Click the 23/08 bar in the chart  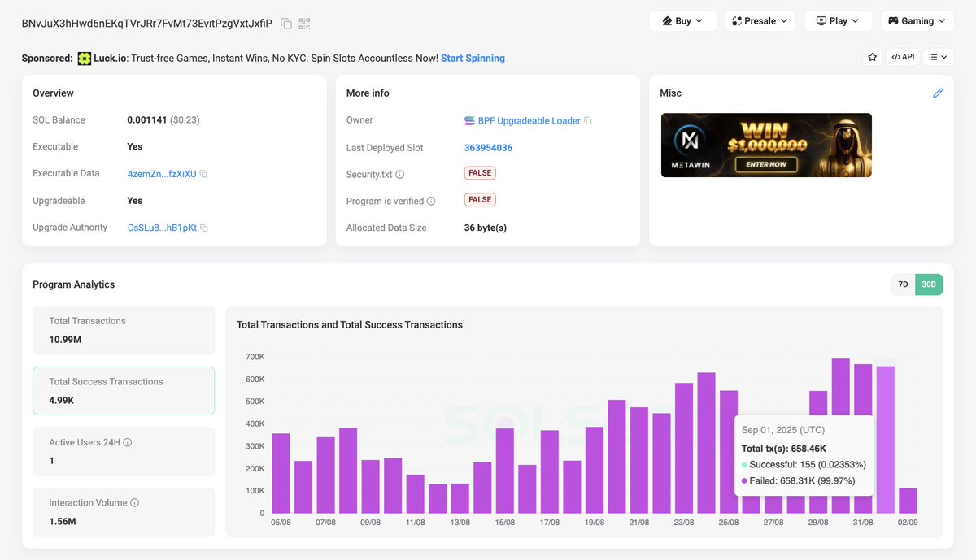(684, 448)
